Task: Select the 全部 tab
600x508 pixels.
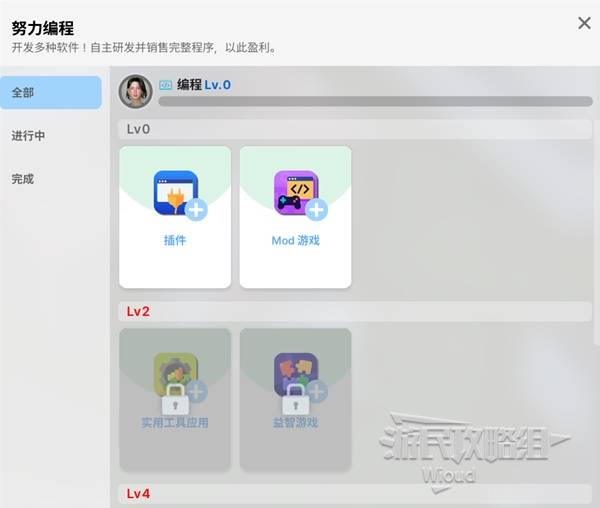Action: click(51, 93)
